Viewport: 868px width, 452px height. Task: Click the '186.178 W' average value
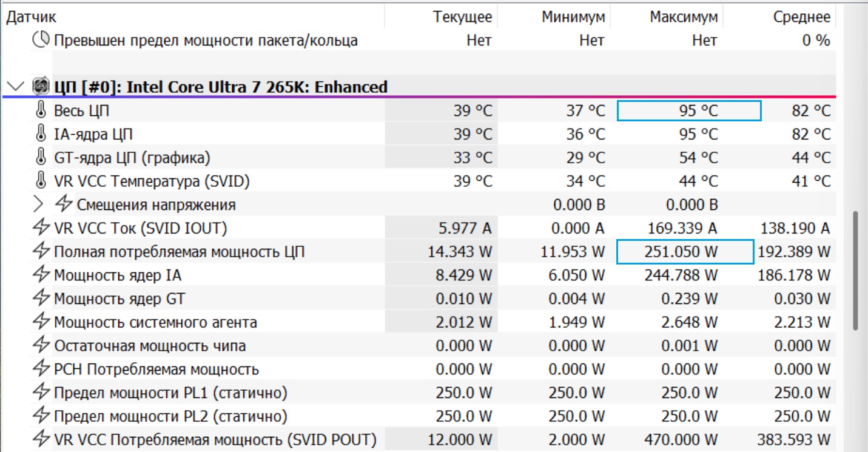[794, 275]
